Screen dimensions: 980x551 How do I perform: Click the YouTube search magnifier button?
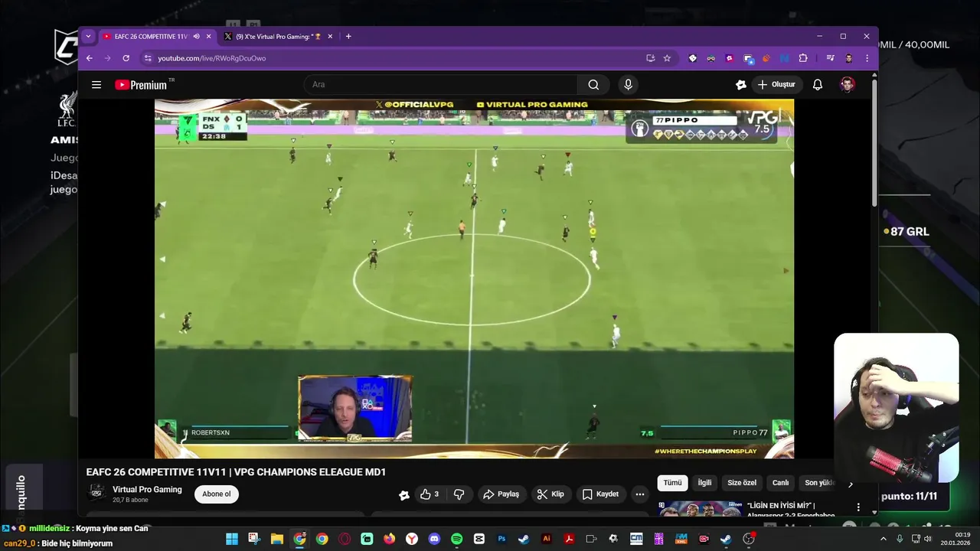point(593,85)
